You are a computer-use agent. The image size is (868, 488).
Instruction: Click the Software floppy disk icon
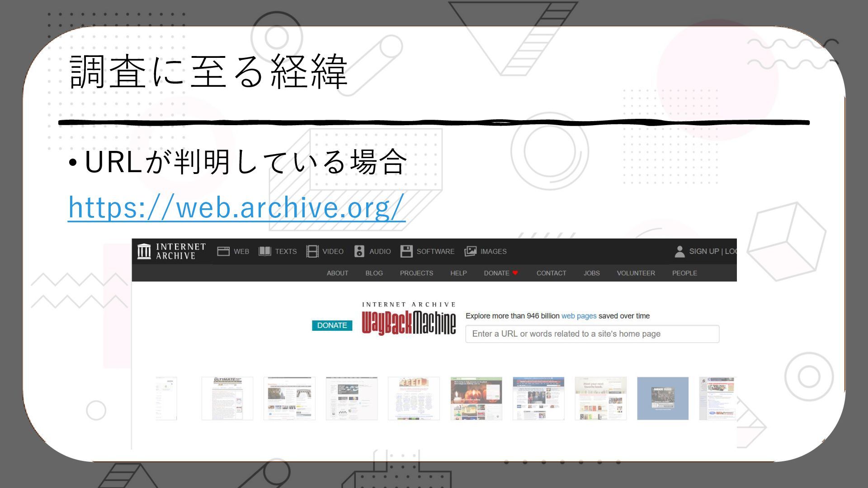point(406,251)
